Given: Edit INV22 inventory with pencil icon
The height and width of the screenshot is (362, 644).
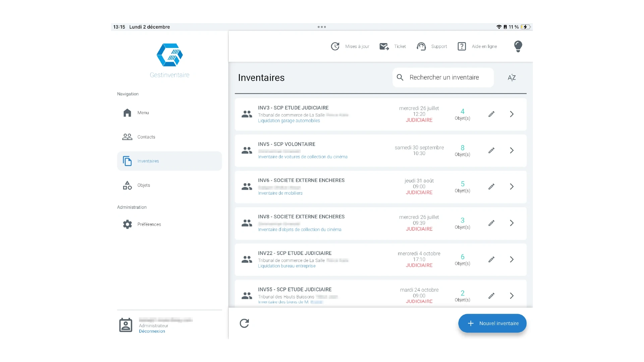Looking at the screenshot, I should click(x=491, y=260).
